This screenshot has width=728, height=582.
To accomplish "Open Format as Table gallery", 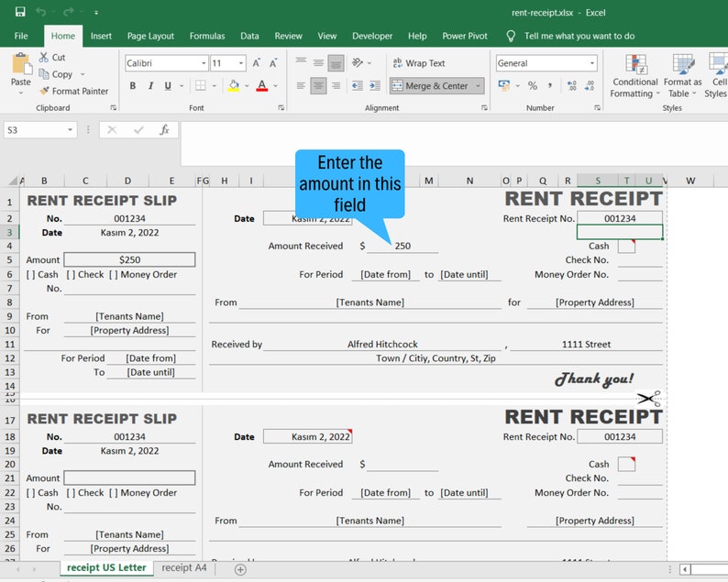I will [682, 76].
